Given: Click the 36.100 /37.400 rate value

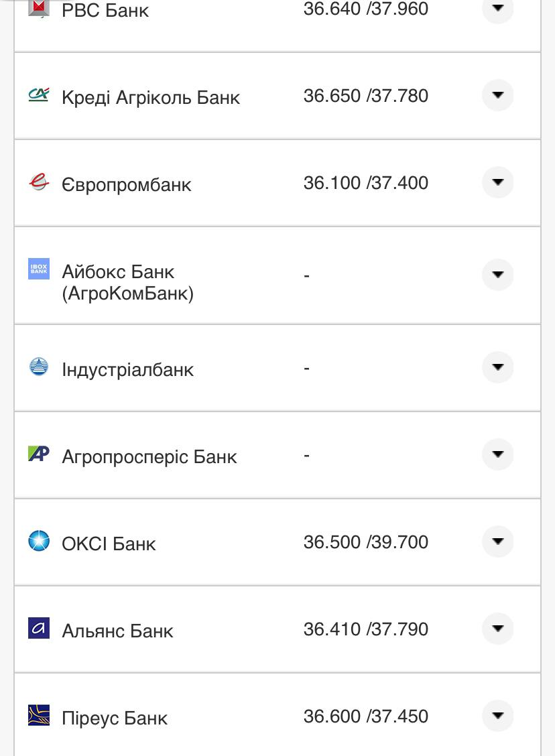Looking at the screenshot, I should [365, 183].
